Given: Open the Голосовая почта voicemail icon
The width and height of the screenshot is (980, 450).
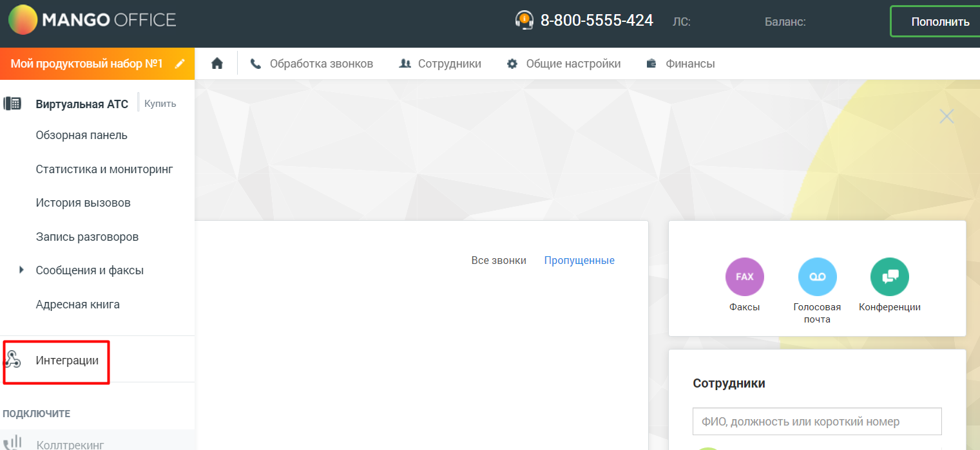Looking at the screenshot, I should coord(818,277).
